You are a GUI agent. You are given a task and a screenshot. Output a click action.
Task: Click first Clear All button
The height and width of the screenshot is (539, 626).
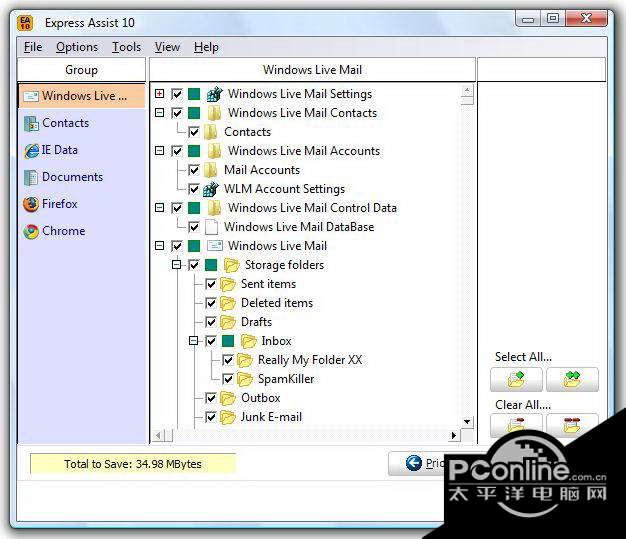[516, 425]
